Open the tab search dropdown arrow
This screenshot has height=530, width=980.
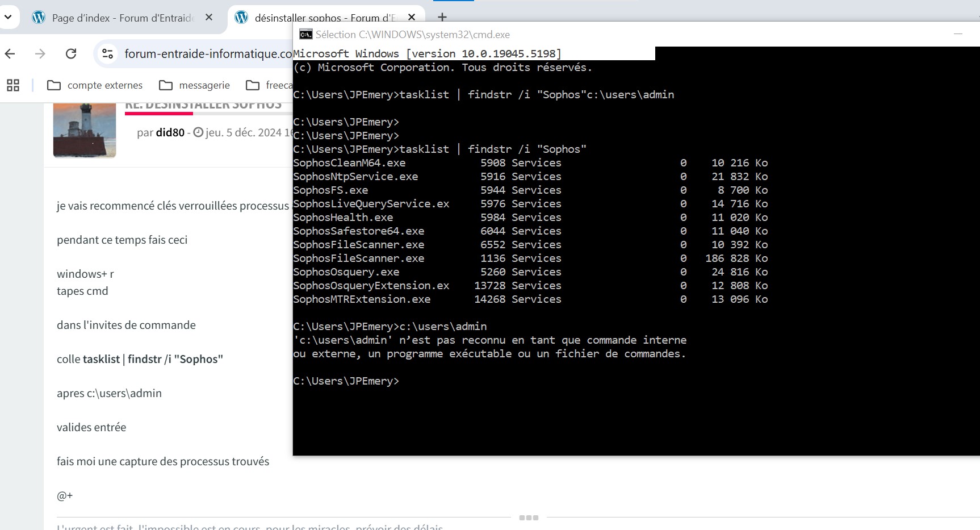point(8,17)
